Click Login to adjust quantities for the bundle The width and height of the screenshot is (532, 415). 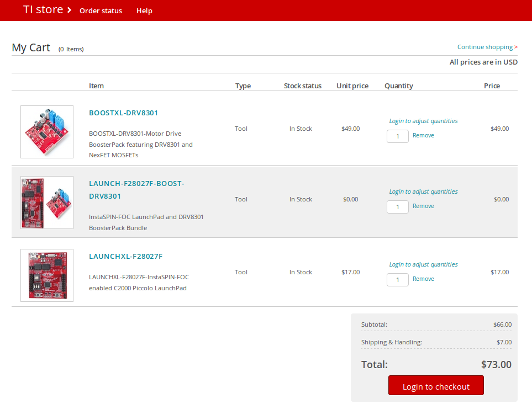coord(423,191)
